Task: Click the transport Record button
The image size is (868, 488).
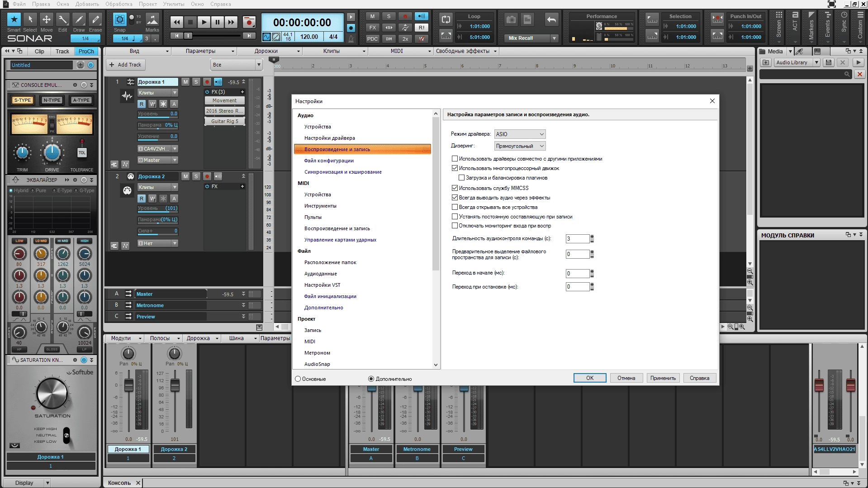Action: (249, 22)
